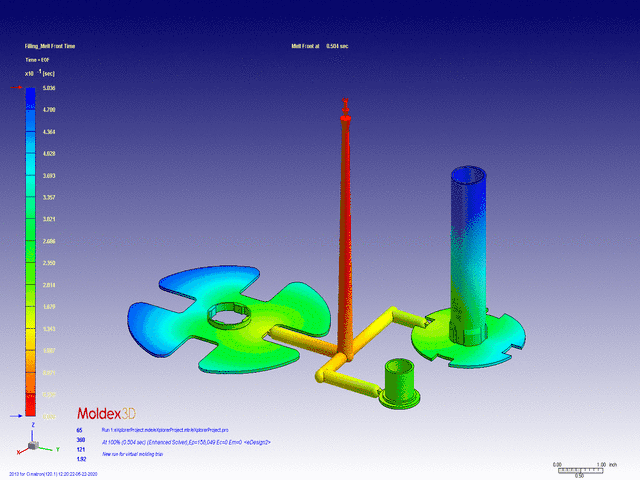Click the '0.50' scale bar label

click(579, 476)
